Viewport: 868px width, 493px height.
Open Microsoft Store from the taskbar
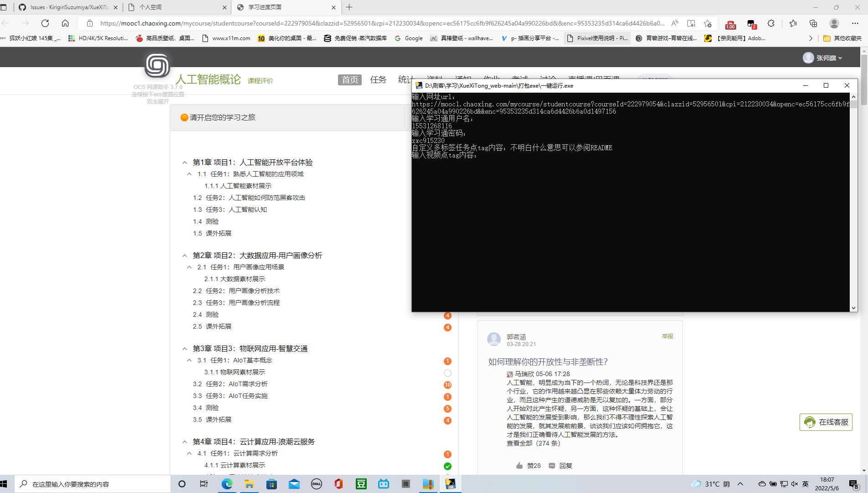tap(272, 484)
